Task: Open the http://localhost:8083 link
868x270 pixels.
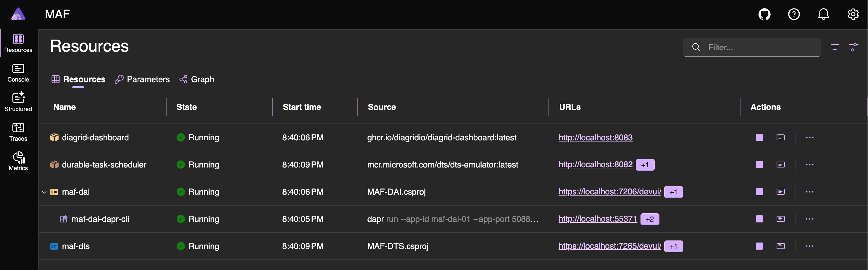Action: coord(596,137)
